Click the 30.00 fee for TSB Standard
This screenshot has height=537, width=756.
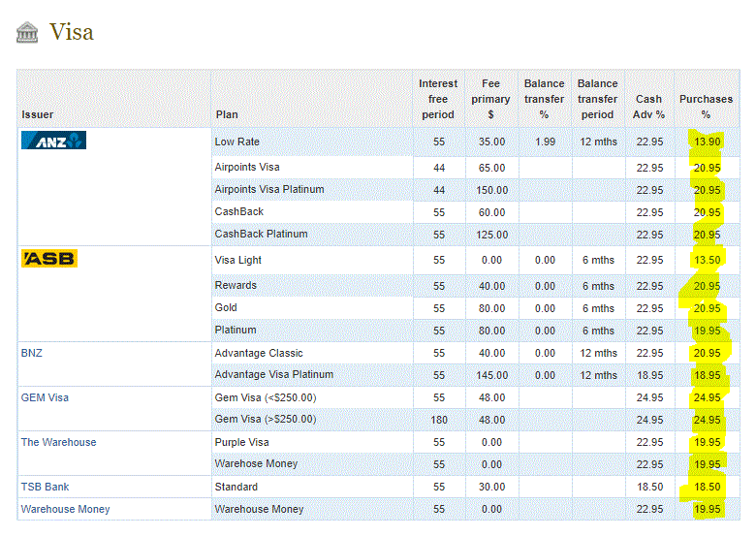tap(492, 487)
